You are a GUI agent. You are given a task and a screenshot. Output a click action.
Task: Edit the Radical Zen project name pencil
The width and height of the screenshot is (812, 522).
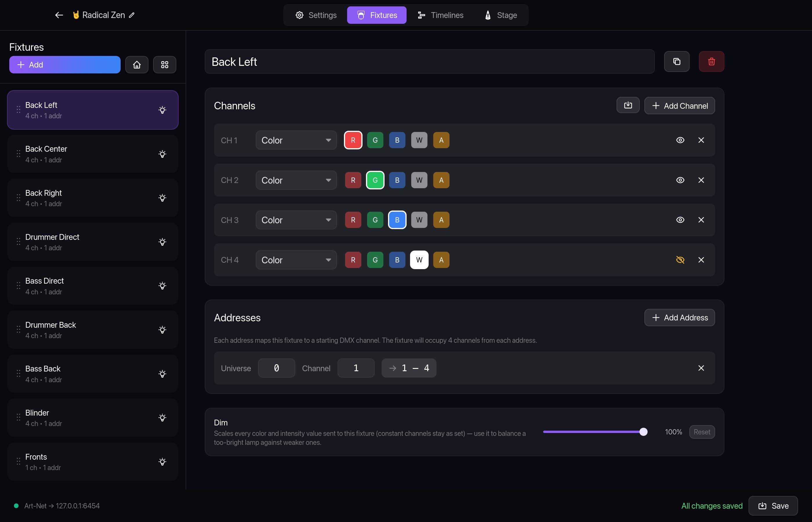click(x=132, y=15)
